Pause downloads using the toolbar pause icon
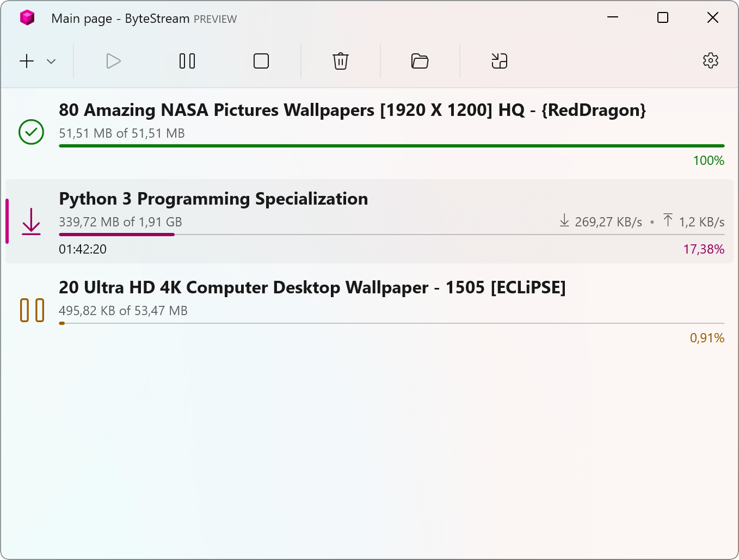This screenshot has width=739, height=560. click(x=187, y=61)
